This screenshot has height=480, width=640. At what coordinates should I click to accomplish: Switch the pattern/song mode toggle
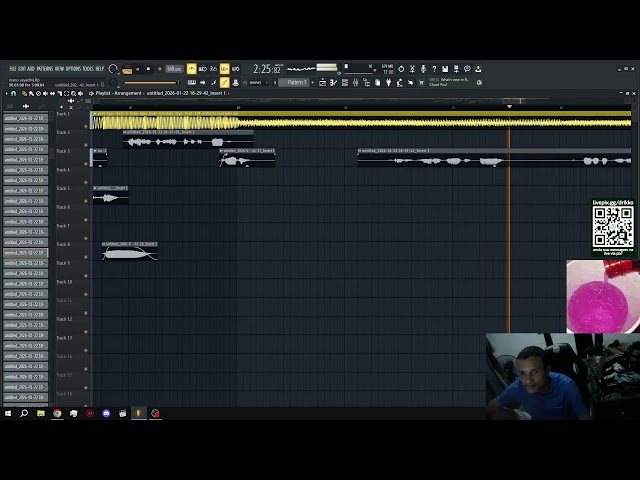(x=127, y=69)
